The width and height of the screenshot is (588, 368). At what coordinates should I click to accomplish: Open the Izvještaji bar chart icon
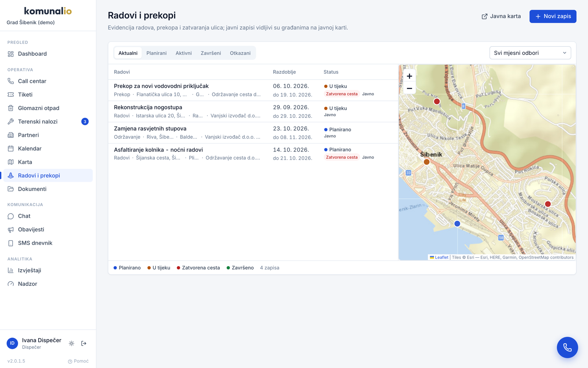pos(11,270)
